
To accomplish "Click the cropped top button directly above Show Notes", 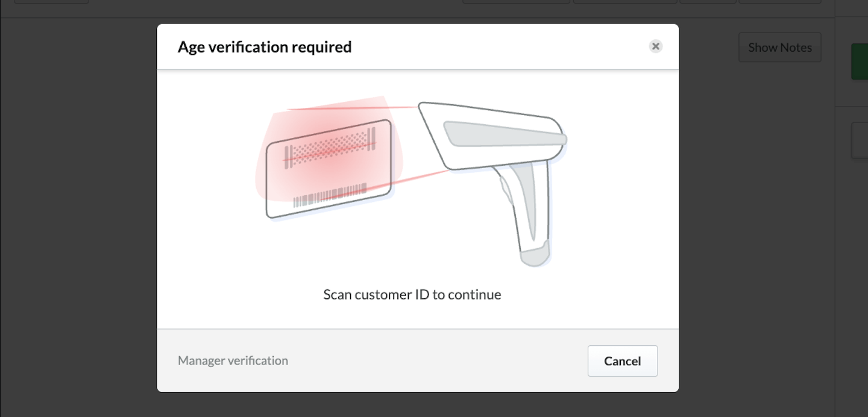I will click(779, 2).
